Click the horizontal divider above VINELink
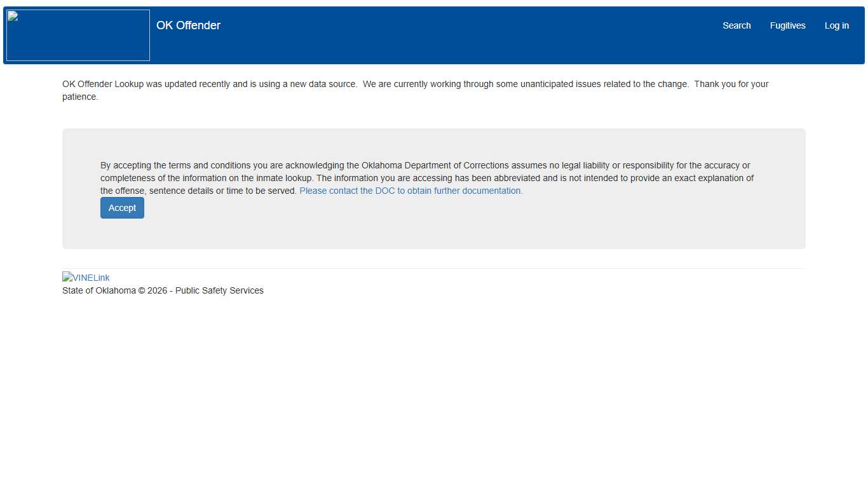Image resolution: width=868 pixels, height=488 pixels. [x=433, y=268]
